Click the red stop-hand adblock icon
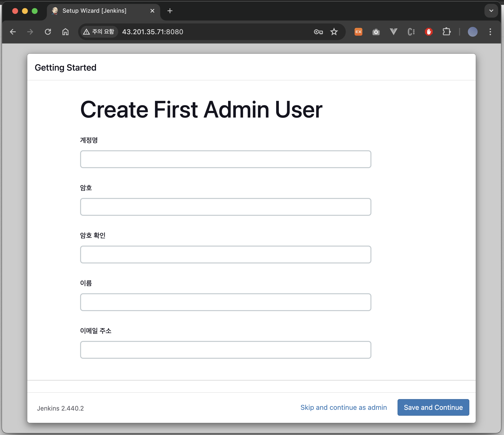The width and height of the screenshot is (504, 435). click(x=429, y=32)
